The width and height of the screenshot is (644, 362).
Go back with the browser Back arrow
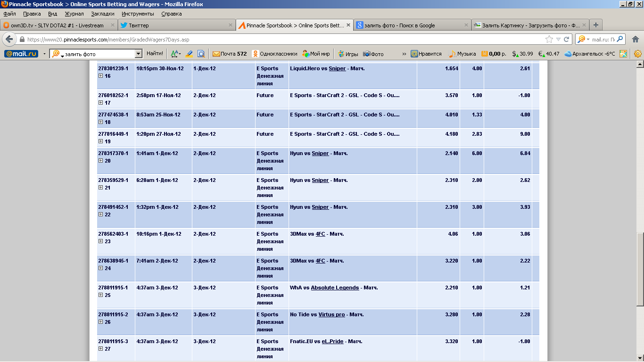pyautogui.click(x=9, y=40)
